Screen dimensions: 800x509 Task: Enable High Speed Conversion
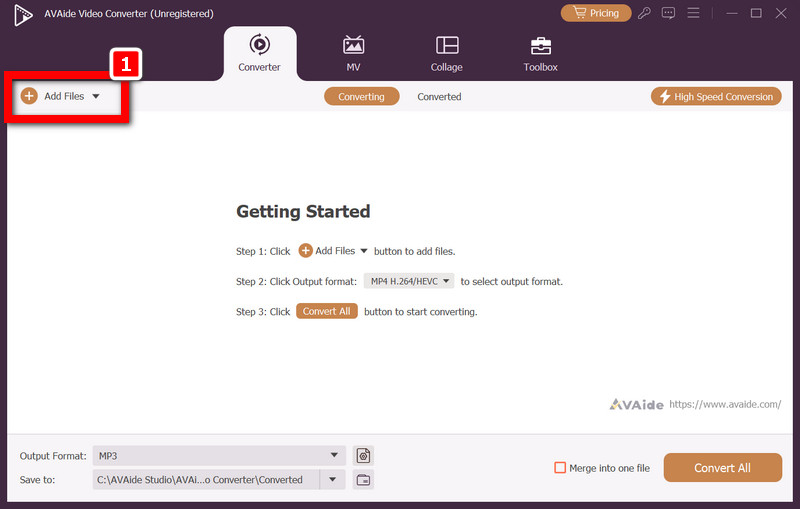(716, 96)
